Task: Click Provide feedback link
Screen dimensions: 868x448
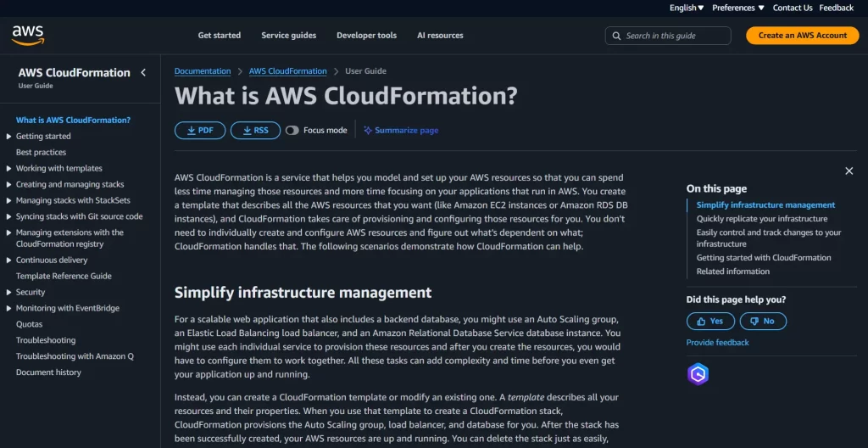Action: pyautogui.click(x=717, y=343)
